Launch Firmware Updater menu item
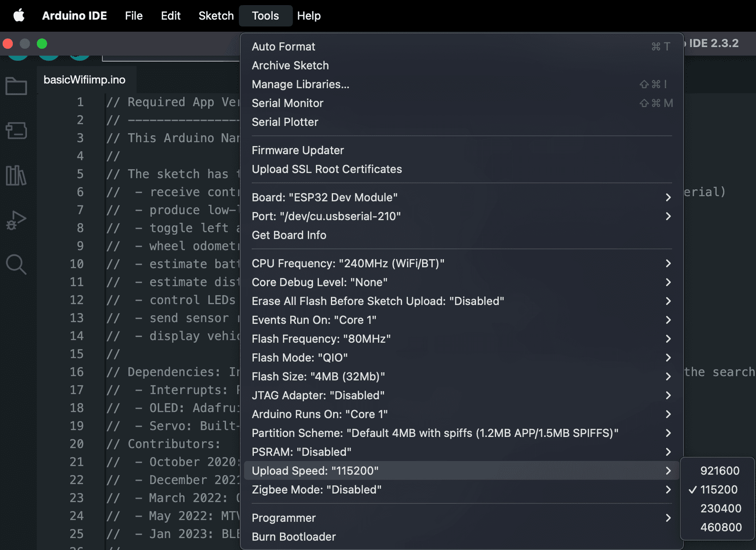756x550 pixels. tap(462, 150)
